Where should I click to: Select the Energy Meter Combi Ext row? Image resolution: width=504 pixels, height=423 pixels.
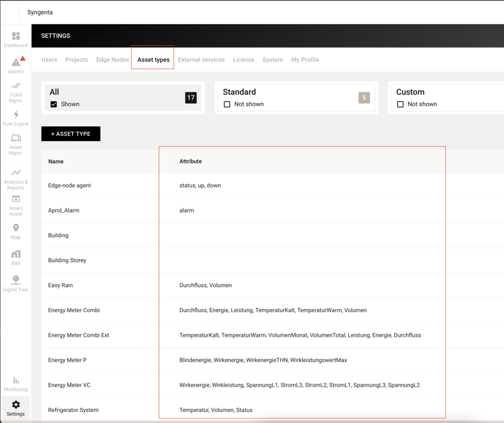click(x=273, y=335)
